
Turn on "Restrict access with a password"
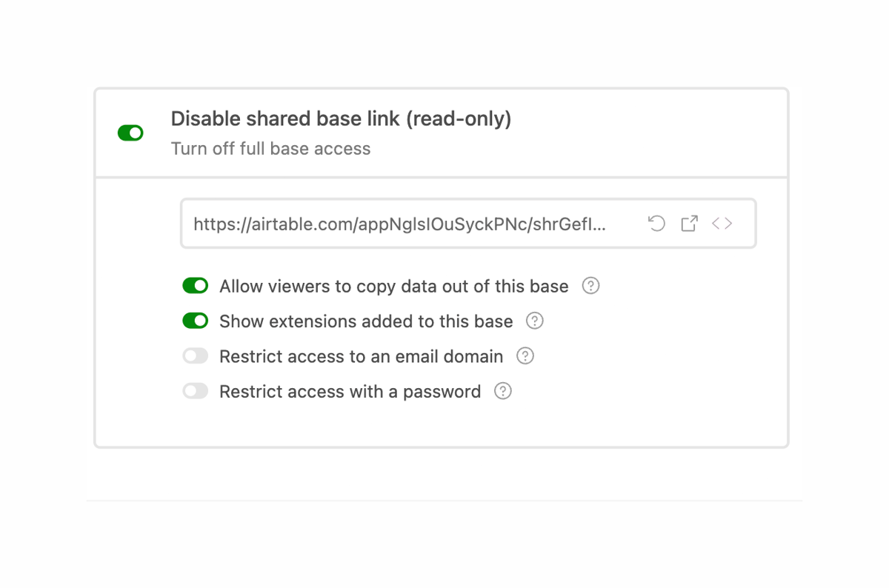195,390
